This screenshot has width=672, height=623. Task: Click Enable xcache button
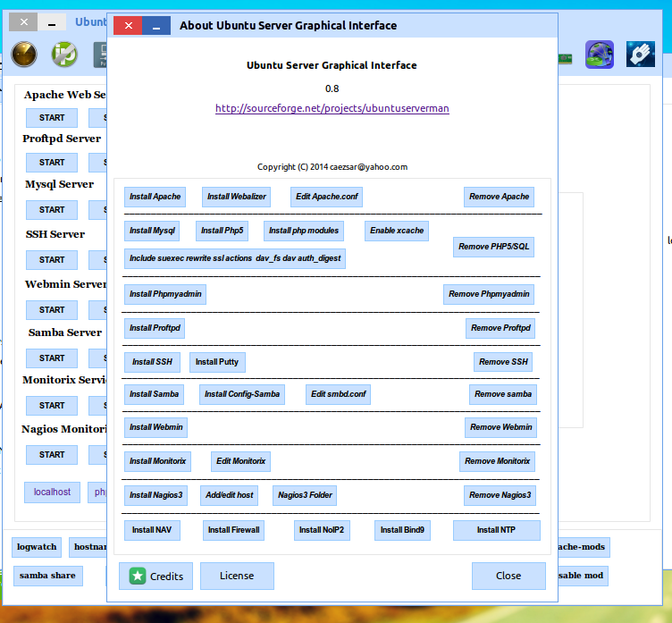[397, 231]
